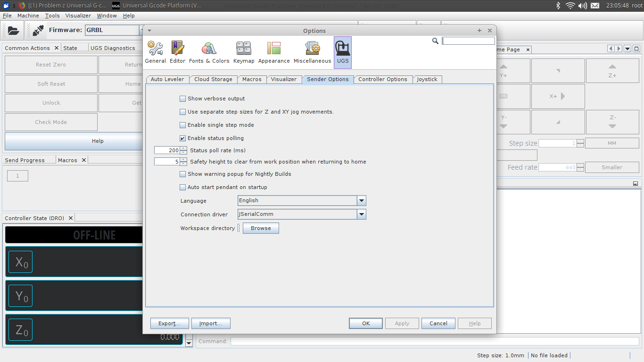Disable status polling checkbox
The width and height of the screenshot is (644, 362).
coord(182,138)
